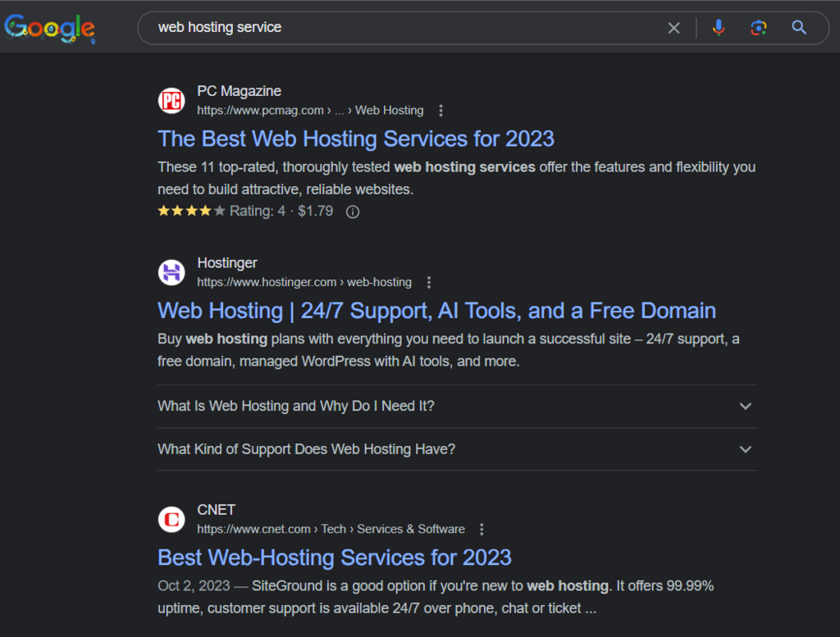The width and height of the screenshot is (840, 637).
Task: Click the 'Buy web hosting plans' snippet text
Action: pos(449,350)
